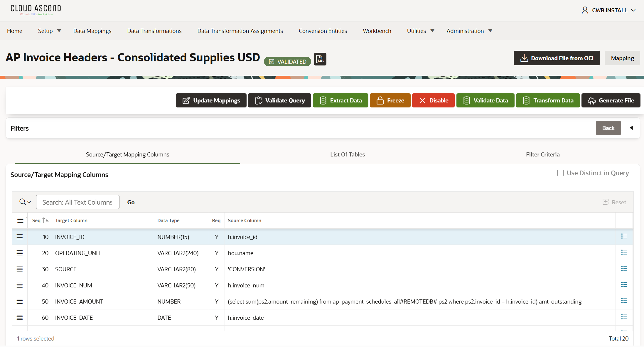
Task: Click row handle for INVOICE_NUM row
Action: point(20,285)
